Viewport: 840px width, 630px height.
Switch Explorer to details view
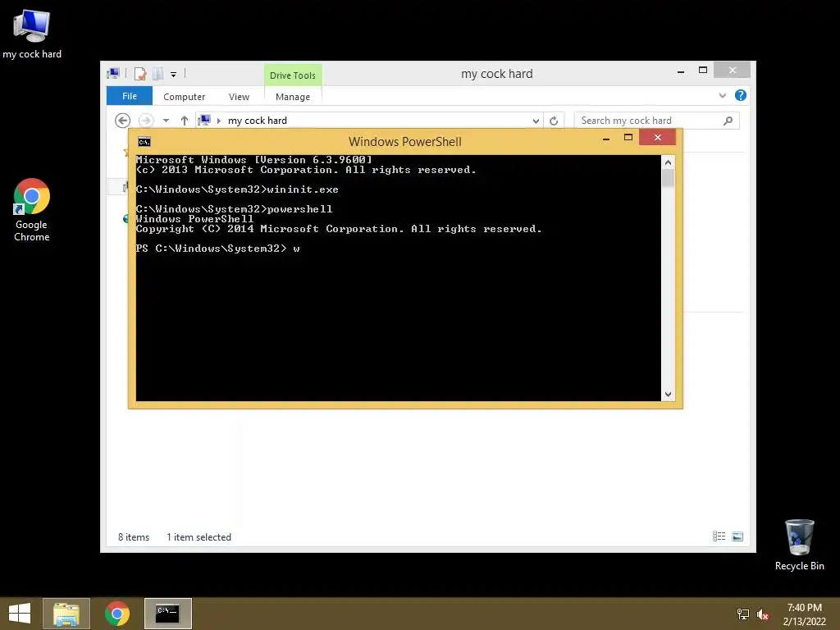[x=719, y=536]
